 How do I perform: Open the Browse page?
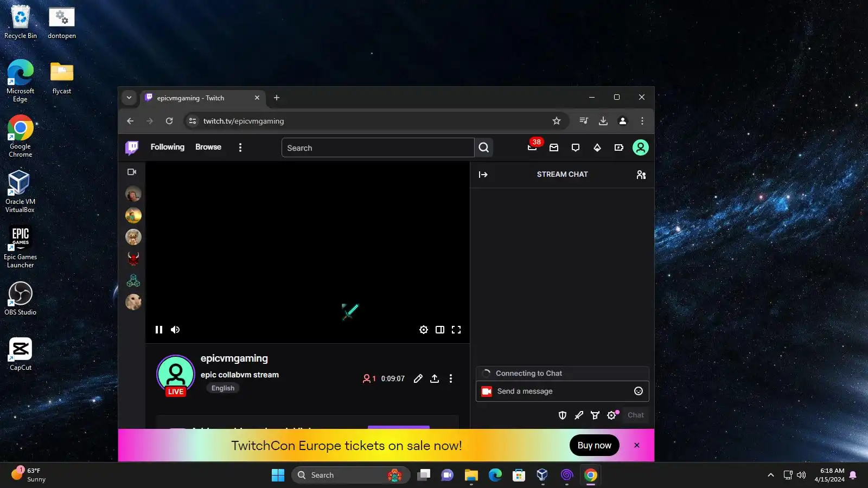(x=208, y=147)
